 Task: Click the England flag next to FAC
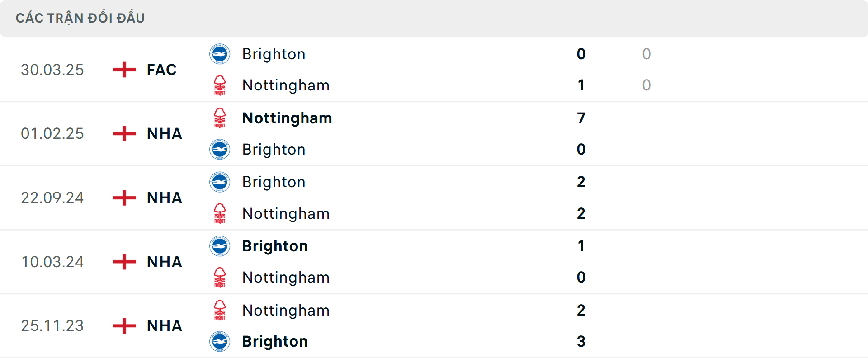pos(123,70)
